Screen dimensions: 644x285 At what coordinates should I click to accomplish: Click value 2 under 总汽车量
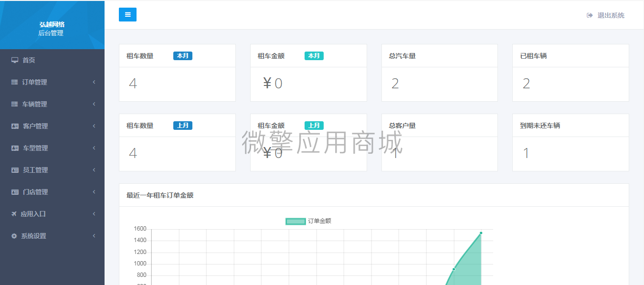(x=395, y=84)
